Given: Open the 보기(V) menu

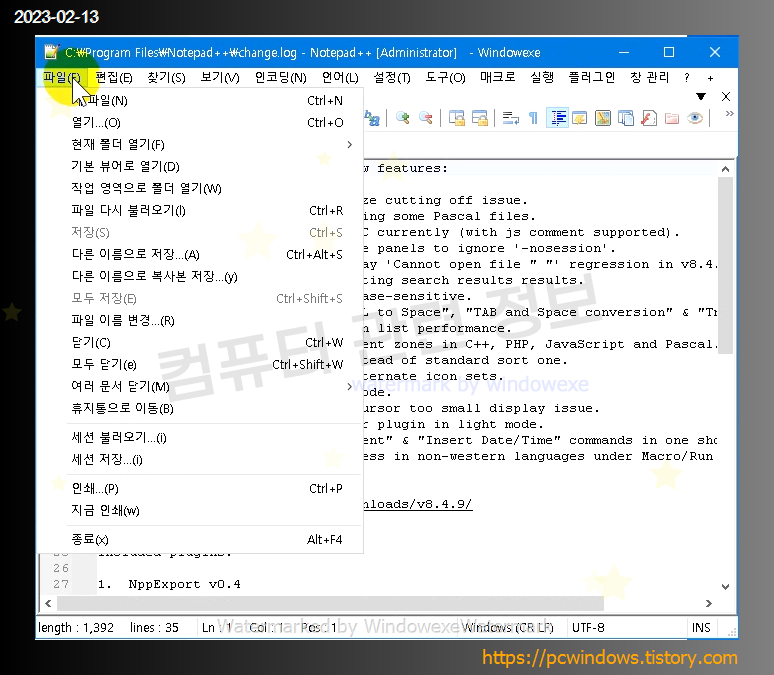Looking at the screenshot, I should [x=220, y=78].
